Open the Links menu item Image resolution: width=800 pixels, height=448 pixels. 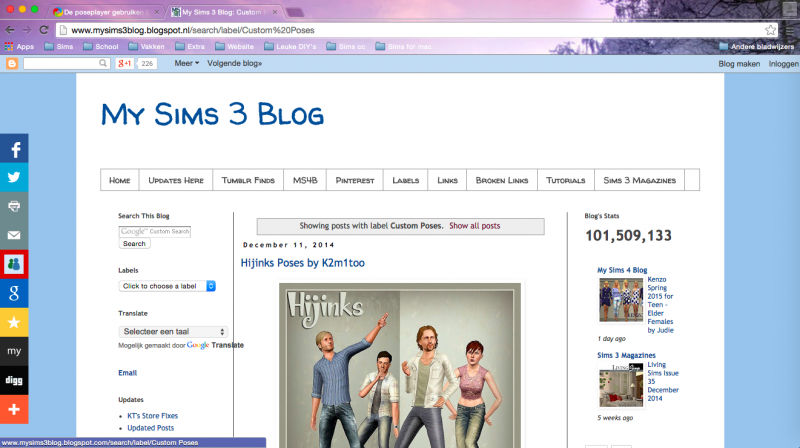[x=447, y=180]
